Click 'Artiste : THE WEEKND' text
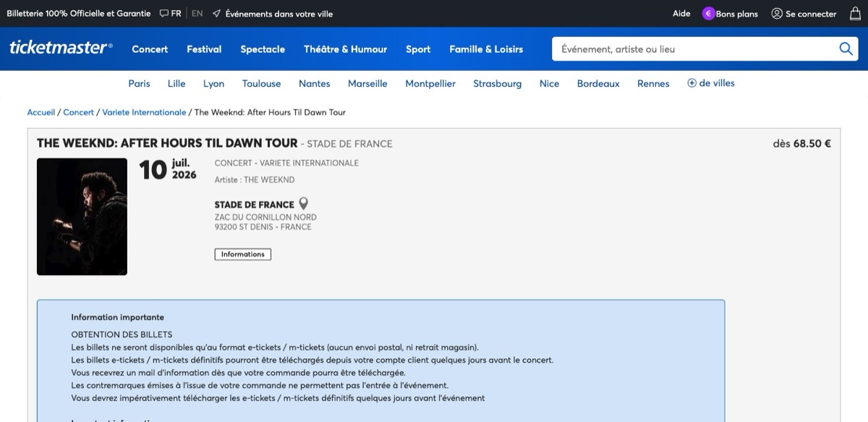This screenshot has width=868, height=422. pyautogui.click(x=255, y=180)
